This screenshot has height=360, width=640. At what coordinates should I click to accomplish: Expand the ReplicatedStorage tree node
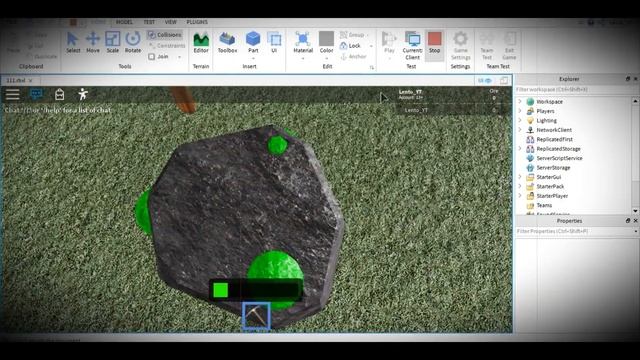coord(520,148)
